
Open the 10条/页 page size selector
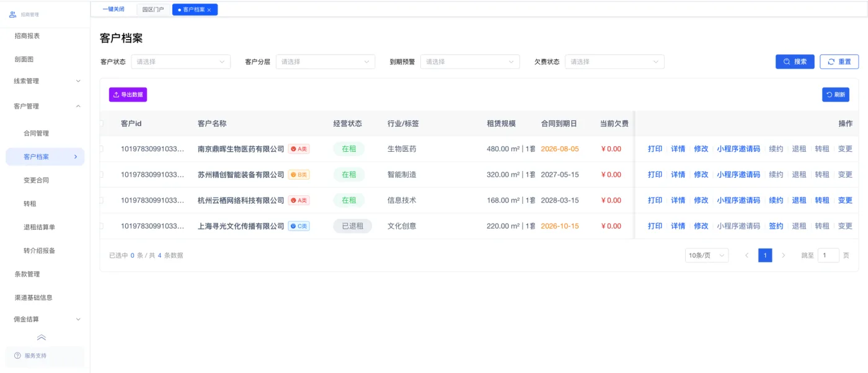click(707, 255)
